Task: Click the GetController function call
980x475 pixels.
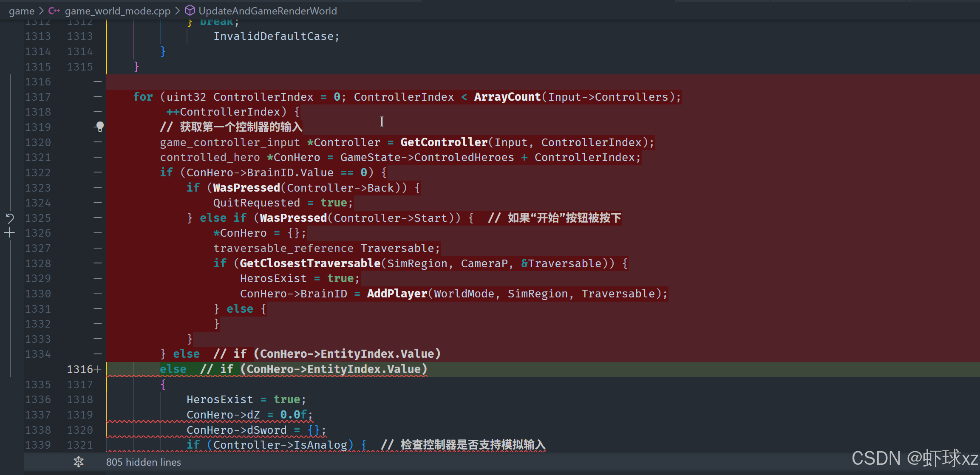Action: [x=443, y=142]
